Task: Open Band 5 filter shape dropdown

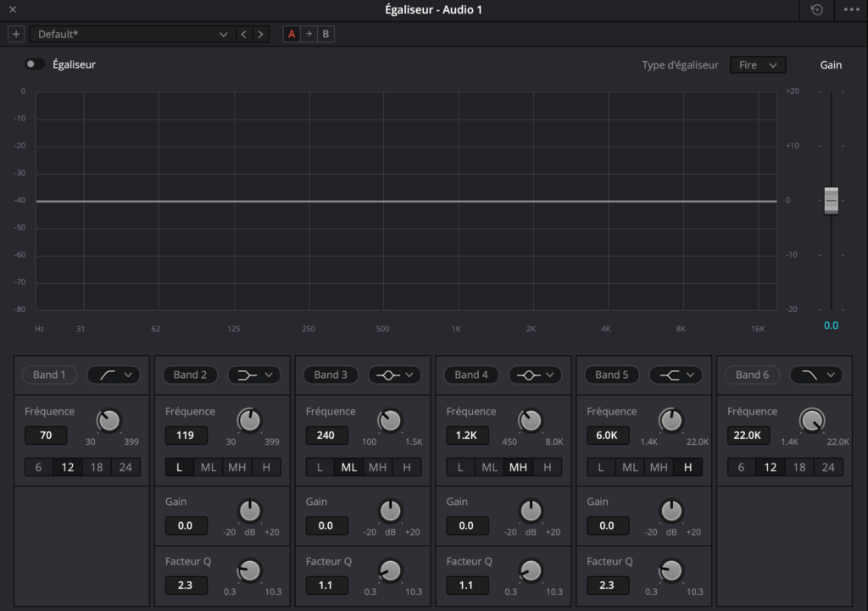Action: pyautogui.click(x=676, y=375)
